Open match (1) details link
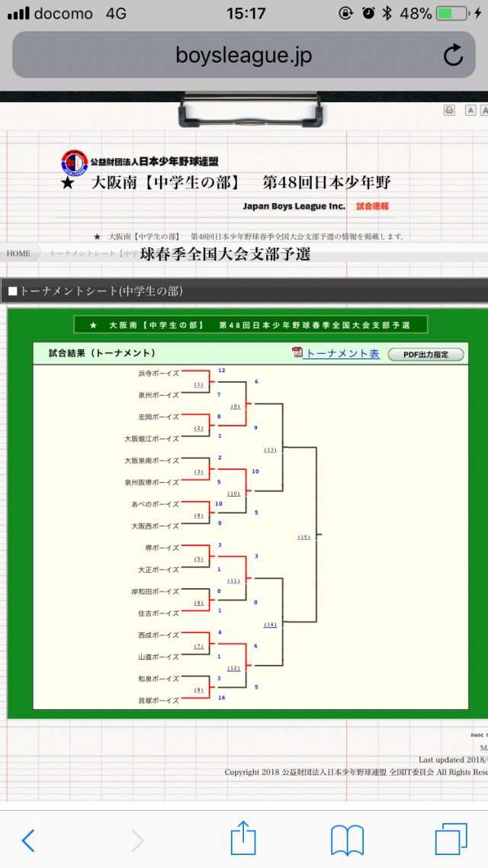Viewport: 488px width, 868px height. click(x=199, y=384)
